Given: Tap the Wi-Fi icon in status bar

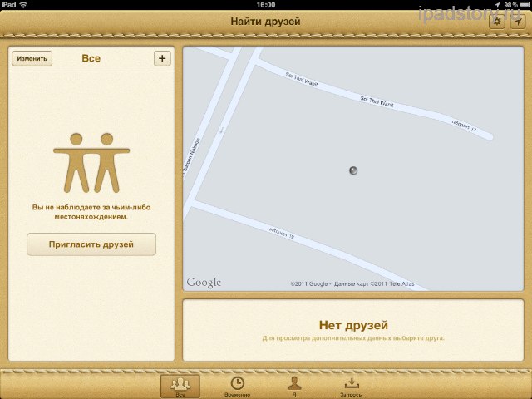Looking at the screenshot, I should click(x=23, y=5).
